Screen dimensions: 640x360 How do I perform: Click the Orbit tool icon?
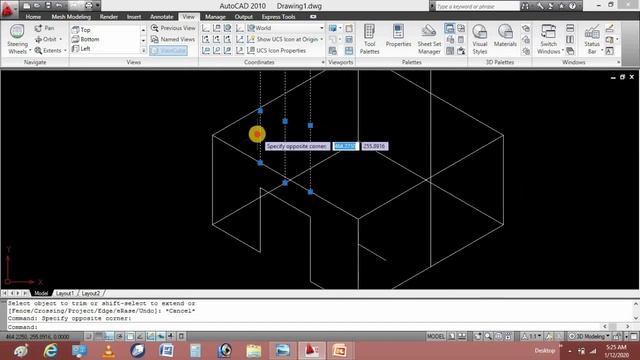click(x=38, y=39)
